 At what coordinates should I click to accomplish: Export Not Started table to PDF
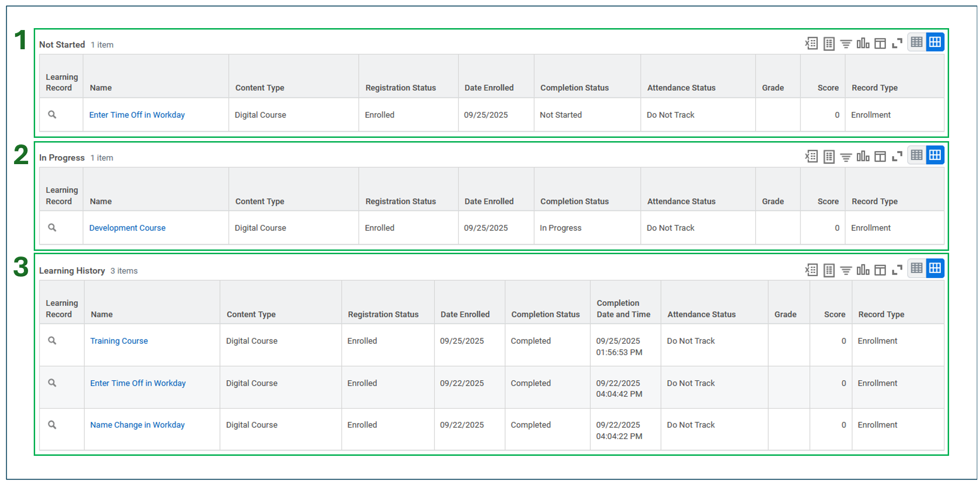coord(829,44)
